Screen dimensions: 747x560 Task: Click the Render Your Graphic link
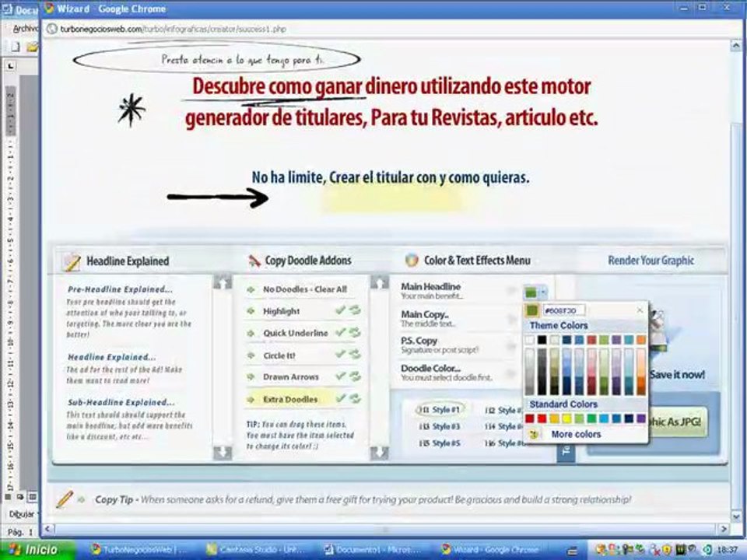point(651,261)
